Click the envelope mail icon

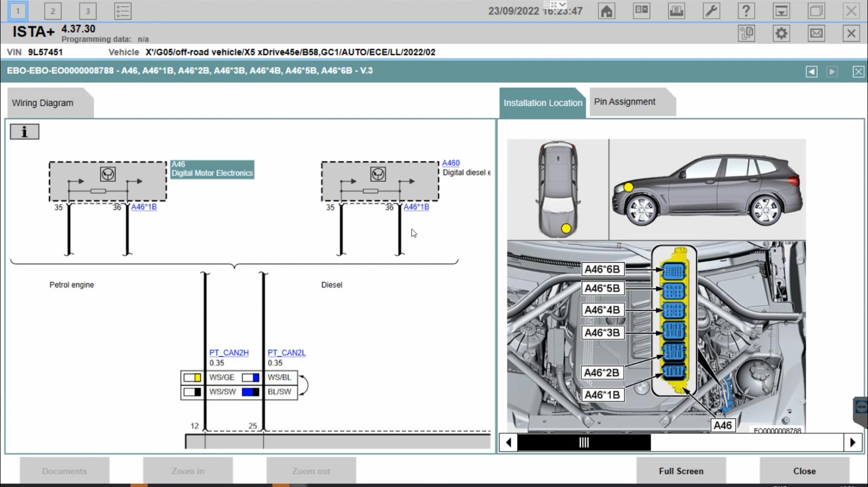click(816, 34)
